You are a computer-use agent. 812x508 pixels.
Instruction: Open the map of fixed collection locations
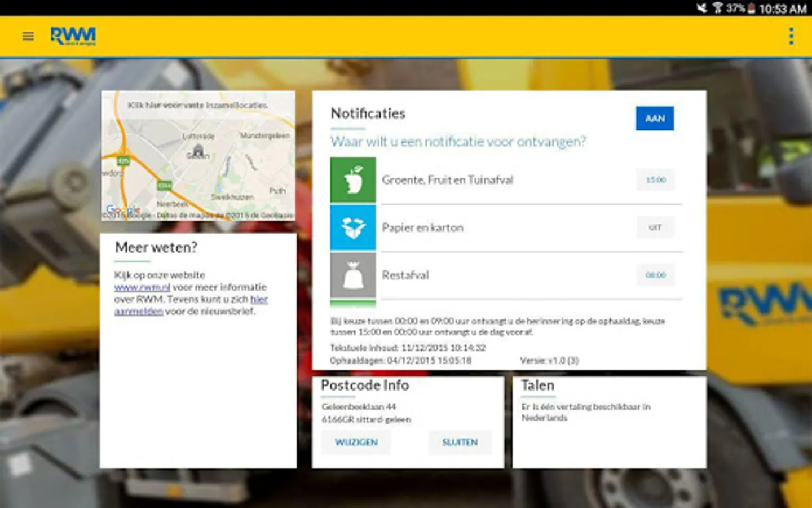[x=198, y=156]
